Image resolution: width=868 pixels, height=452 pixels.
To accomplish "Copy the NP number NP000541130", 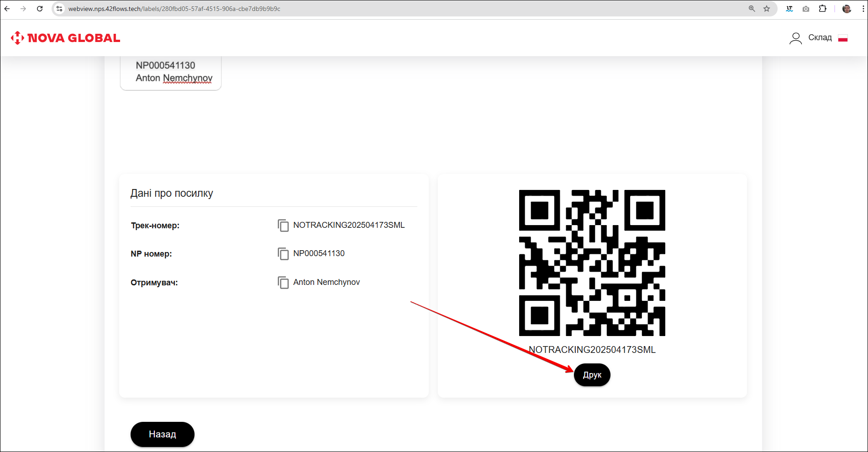I will coord(283,254).
